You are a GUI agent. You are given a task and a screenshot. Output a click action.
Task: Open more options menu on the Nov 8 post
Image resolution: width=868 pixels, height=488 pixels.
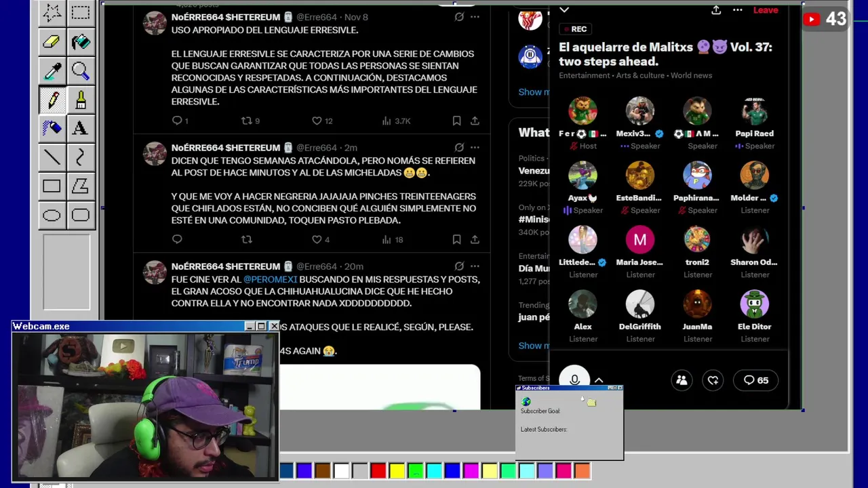pyautogui.click(x=475, y=17)
